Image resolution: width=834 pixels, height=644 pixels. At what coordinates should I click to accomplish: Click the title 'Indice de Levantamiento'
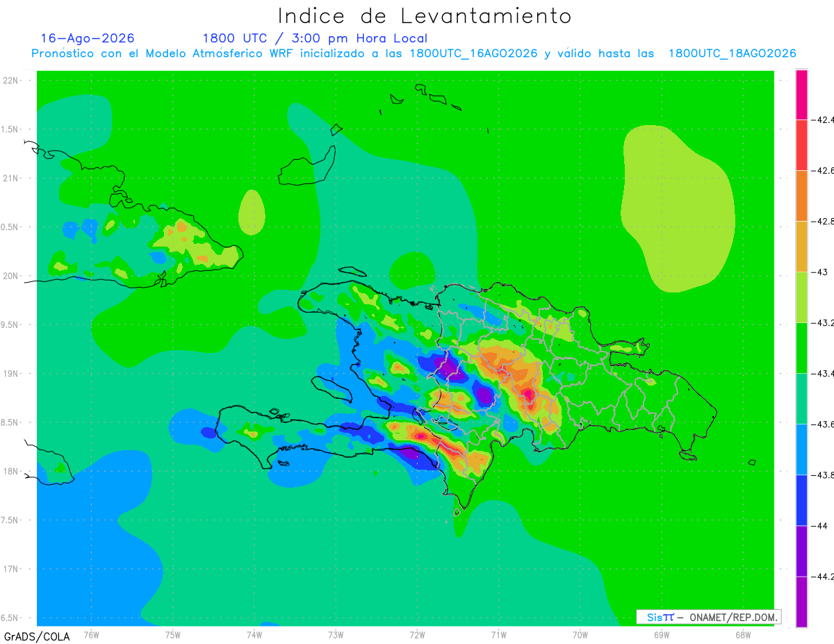(425, 15)
